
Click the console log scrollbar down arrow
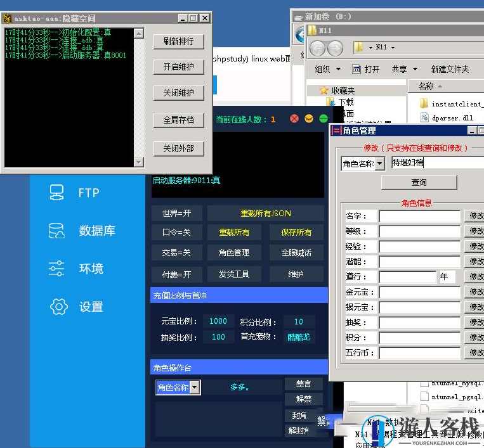[139, 162]
